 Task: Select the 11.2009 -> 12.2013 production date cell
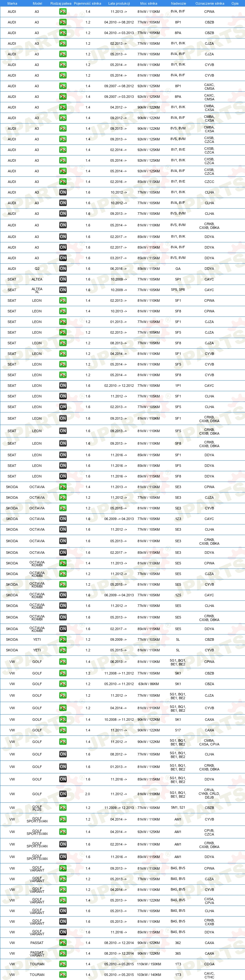coord(119,808)
